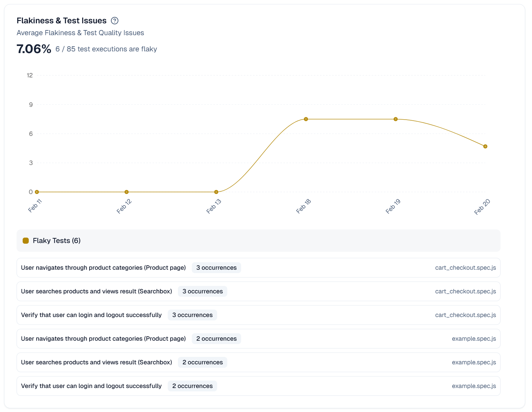Open cart_checkout.spec.js on the login logout row

click(465, 315)
